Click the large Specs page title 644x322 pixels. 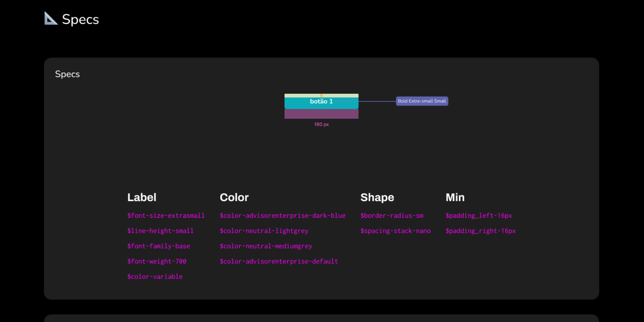[80, 19]
